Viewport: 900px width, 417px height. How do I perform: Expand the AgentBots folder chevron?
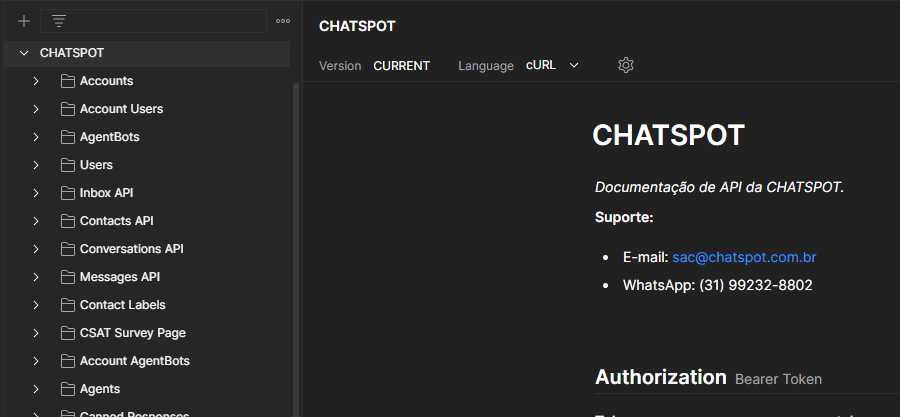point(36,137)
